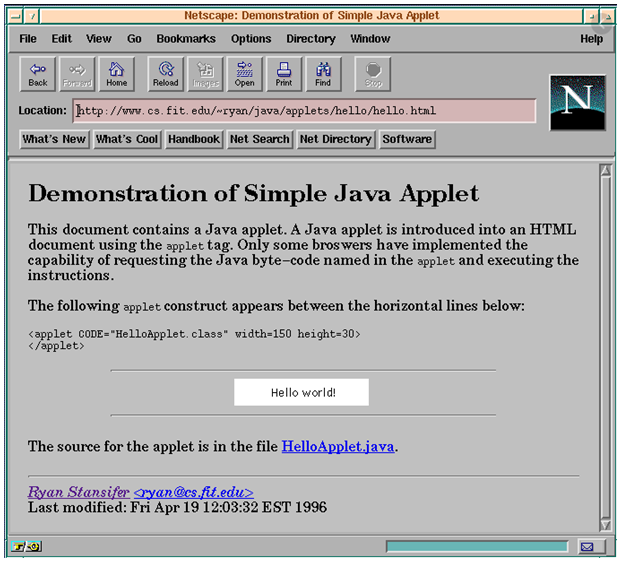The width and height of the screenshot is (619, 561).
Task: Click the scrollbar down arrow
Action: click(x=606, y=525)
